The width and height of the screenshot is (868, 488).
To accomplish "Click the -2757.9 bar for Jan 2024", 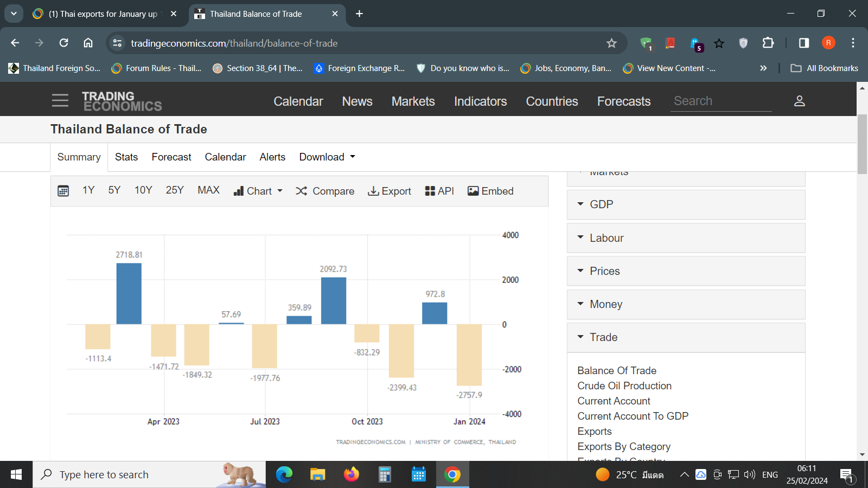I will coord(469,355).
